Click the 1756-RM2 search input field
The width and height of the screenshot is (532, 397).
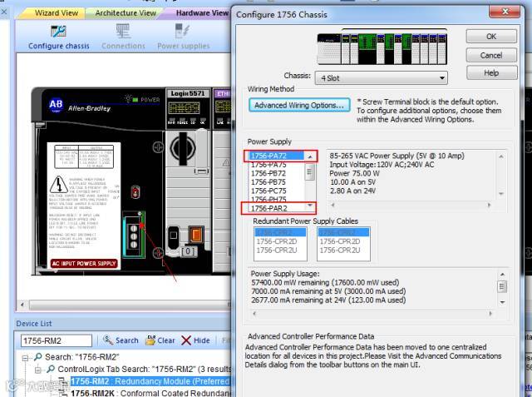pos(57,340)
